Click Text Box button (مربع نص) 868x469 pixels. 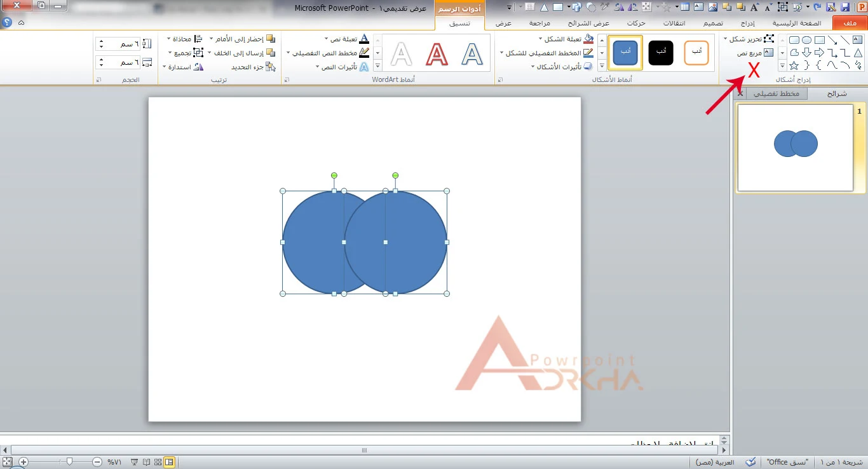tap(756, 53)
